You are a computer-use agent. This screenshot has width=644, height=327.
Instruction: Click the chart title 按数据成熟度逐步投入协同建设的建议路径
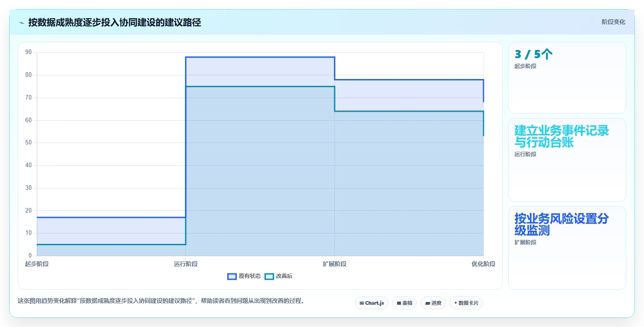[115, 22]
